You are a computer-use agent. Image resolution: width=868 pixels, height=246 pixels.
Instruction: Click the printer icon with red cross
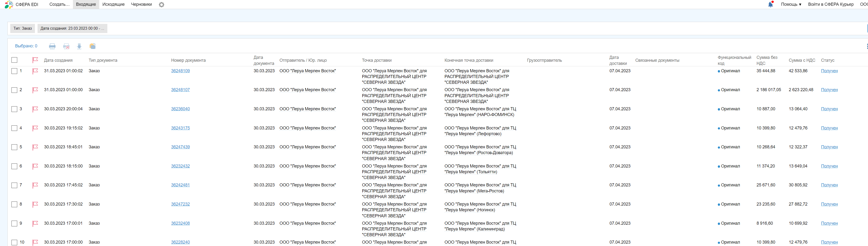pyautogui.click(x=66, y=46)
